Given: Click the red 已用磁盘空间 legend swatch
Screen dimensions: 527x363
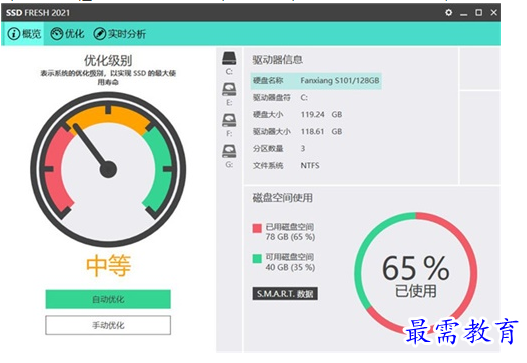Looking at the screenshot, I should [x=257, y=229].
